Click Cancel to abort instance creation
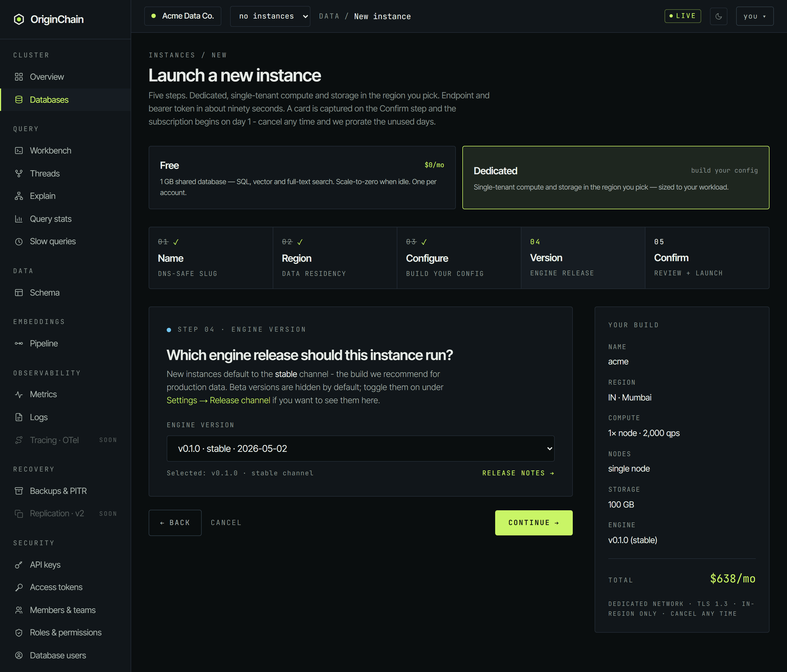Screen dimensions: 787x672 coord(226,523)
